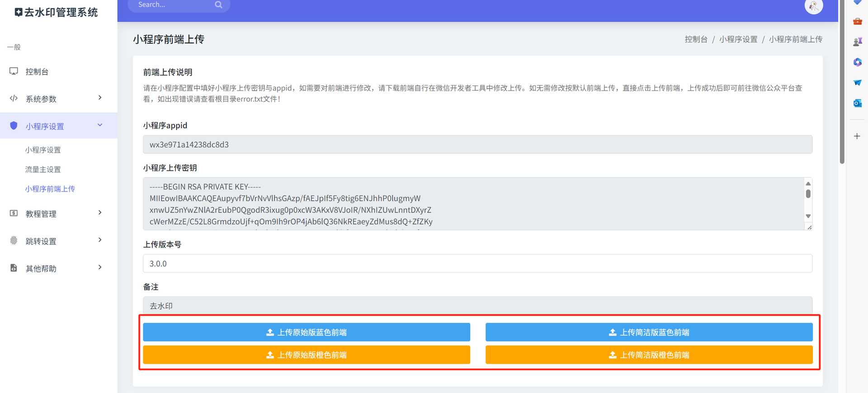Click the paper plane icon in sidebar
Screen dimensions: 868x393
coord(857,83)
